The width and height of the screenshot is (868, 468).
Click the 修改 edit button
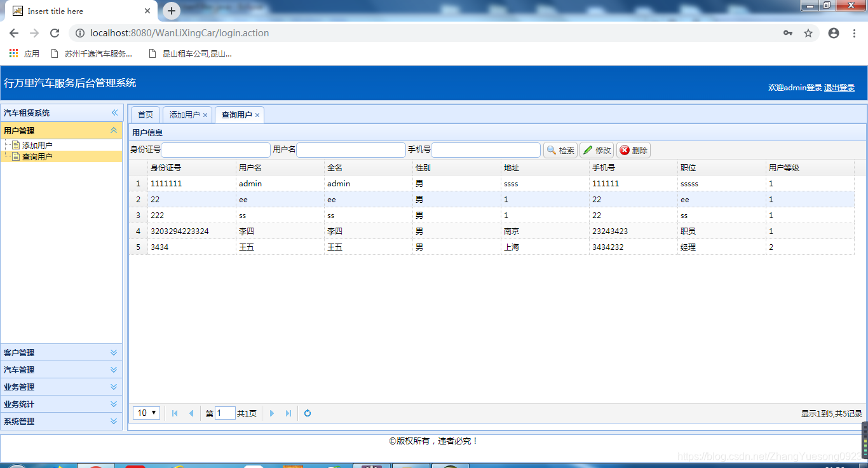click(597, 150)
